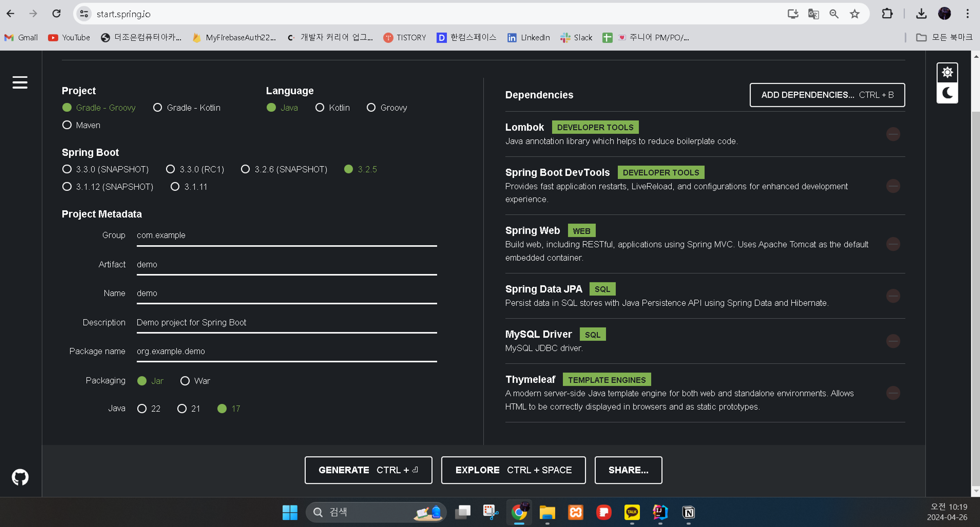Select Groovy language

387,107
